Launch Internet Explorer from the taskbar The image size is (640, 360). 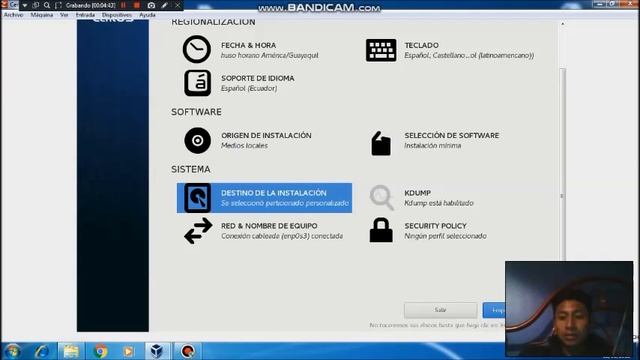42,351
